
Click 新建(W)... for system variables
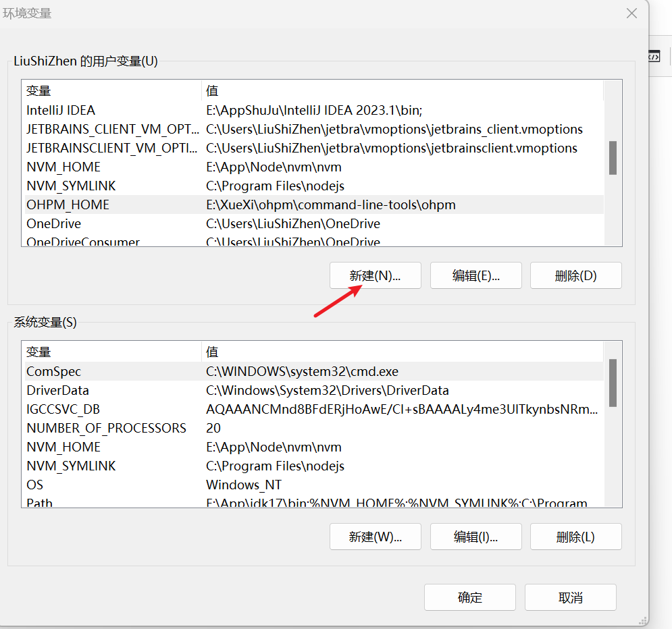(375, 537)
